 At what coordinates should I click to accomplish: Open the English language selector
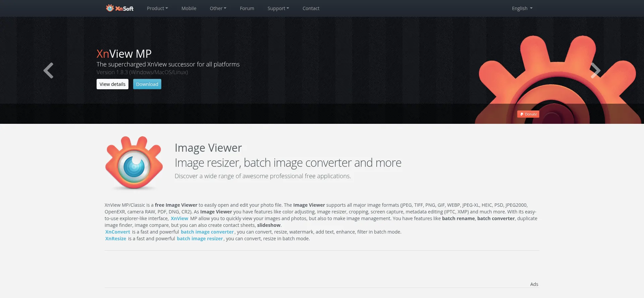[522, 8]
